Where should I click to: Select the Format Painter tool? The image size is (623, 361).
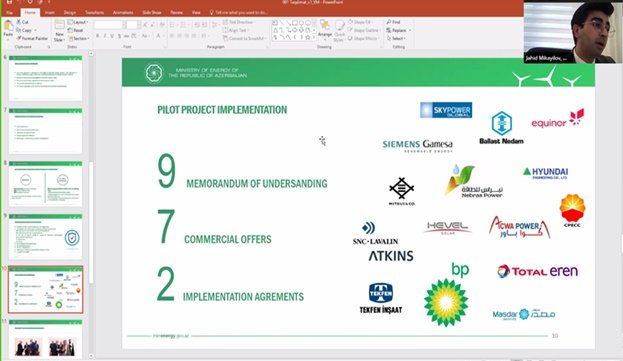(x=32, y=39)
